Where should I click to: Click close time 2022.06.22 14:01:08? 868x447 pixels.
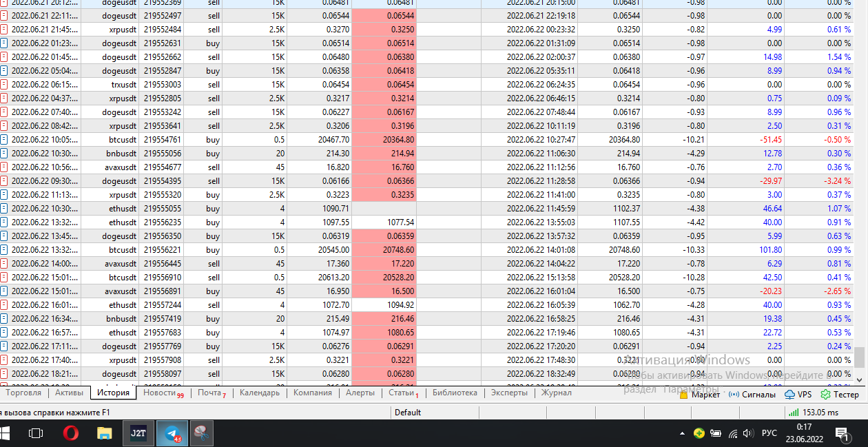[x=541, y=250]
